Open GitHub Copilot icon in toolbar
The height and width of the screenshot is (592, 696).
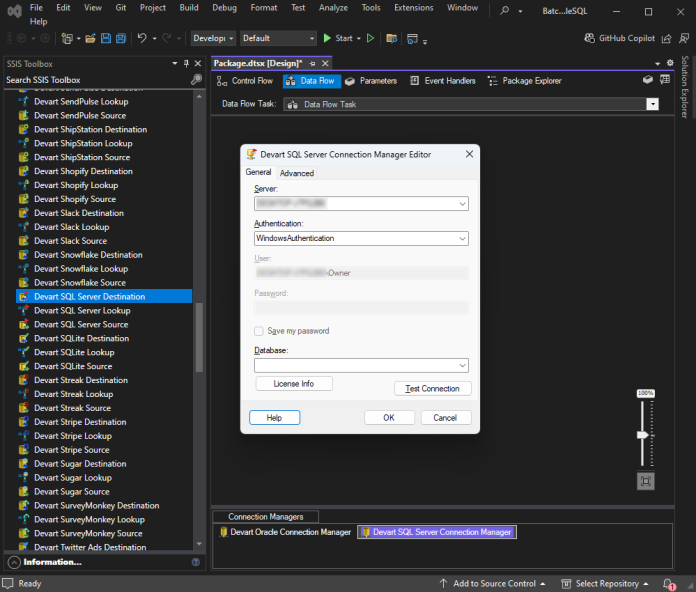(x=589, y=38)
